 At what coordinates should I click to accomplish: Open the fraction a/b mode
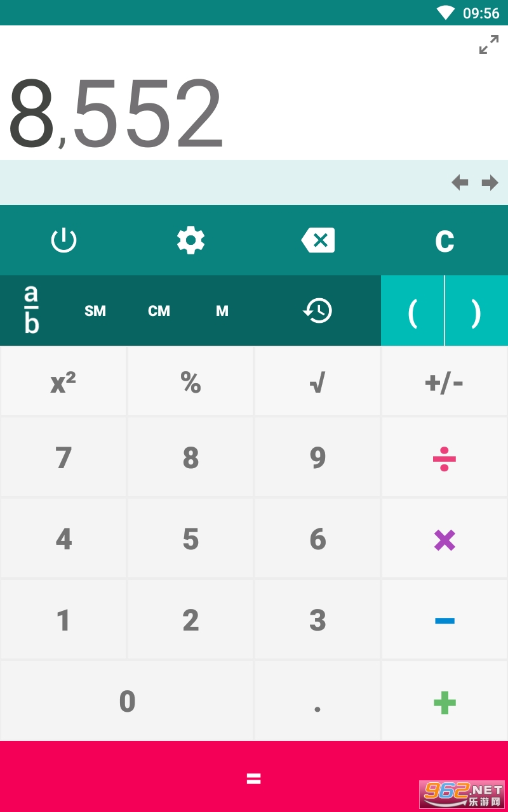[x=32, y=310]
